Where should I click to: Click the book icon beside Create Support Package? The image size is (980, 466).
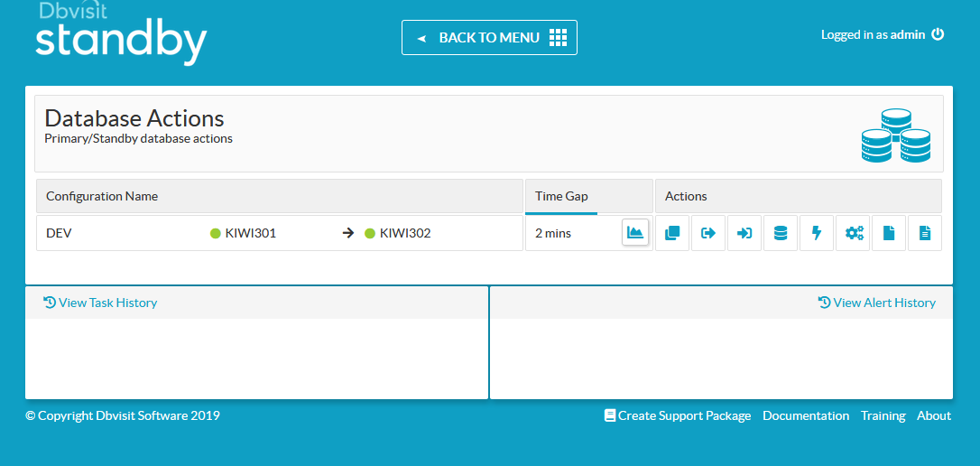coord(610,415)
